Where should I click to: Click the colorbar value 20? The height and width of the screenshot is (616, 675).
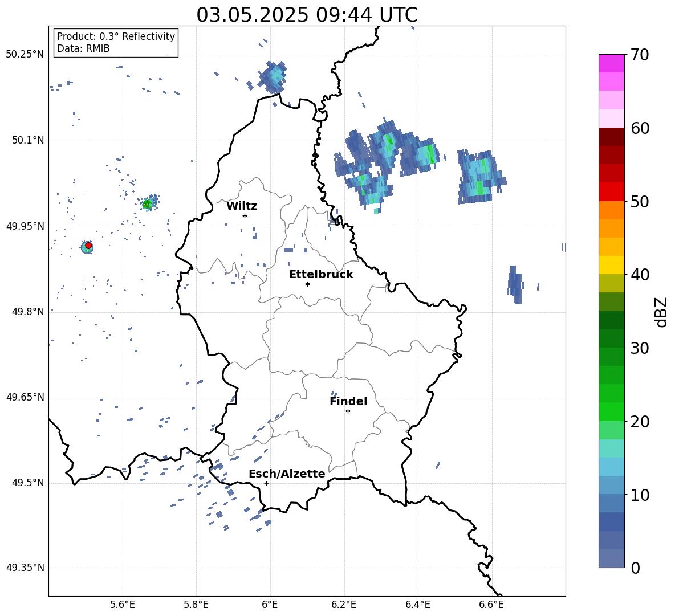coord(640,422)
